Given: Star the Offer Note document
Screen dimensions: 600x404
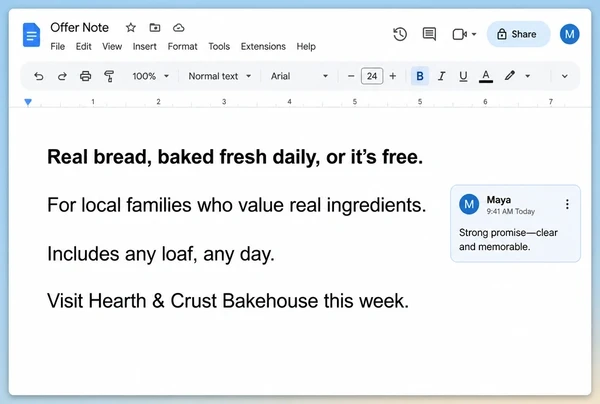Looking at the screenshot, I should [131, 28].
